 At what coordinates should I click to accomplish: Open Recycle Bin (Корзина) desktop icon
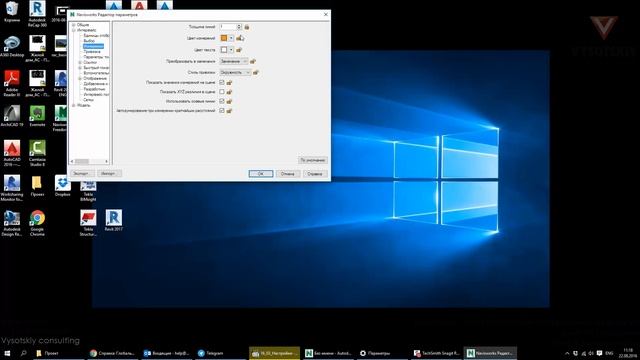pos(12,12)
